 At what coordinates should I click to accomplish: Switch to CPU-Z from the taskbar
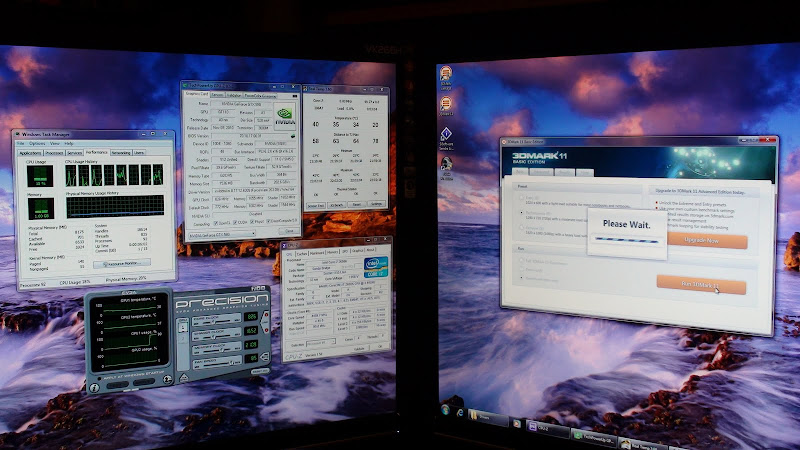pyautogui.click(x=547, y=429)
